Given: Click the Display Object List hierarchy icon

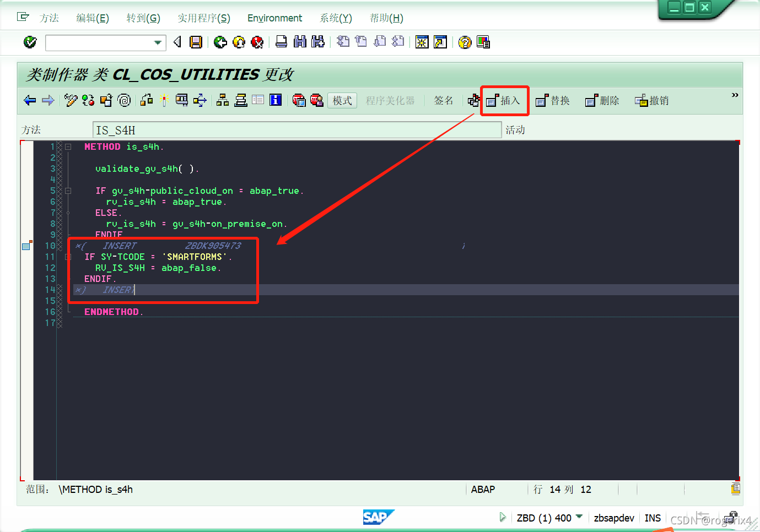Looking at the screenshot, I should 223,100.
